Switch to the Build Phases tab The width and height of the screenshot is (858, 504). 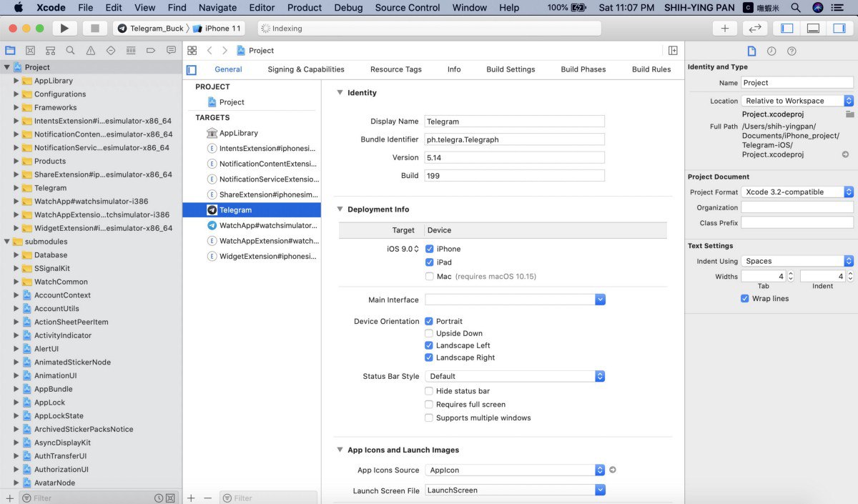(583, 69)
